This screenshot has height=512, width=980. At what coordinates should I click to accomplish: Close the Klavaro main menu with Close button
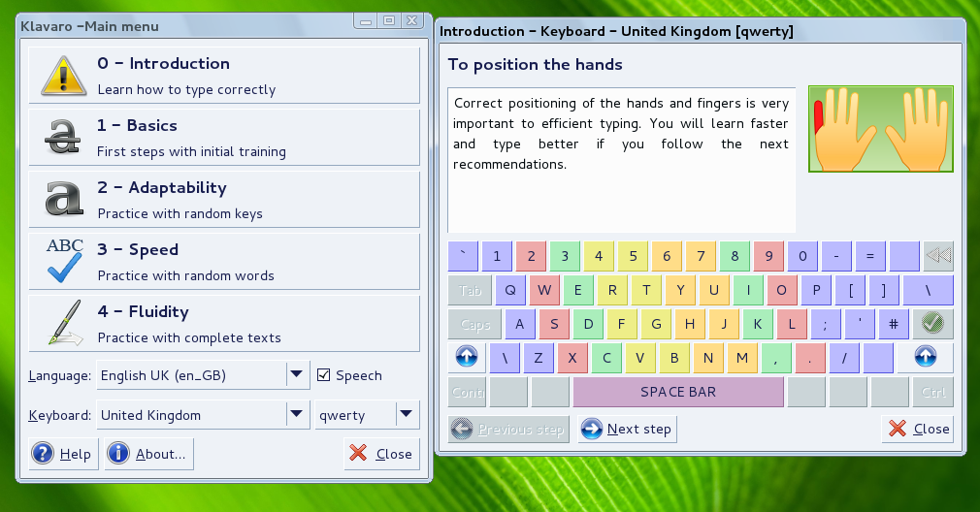point(381,454)
